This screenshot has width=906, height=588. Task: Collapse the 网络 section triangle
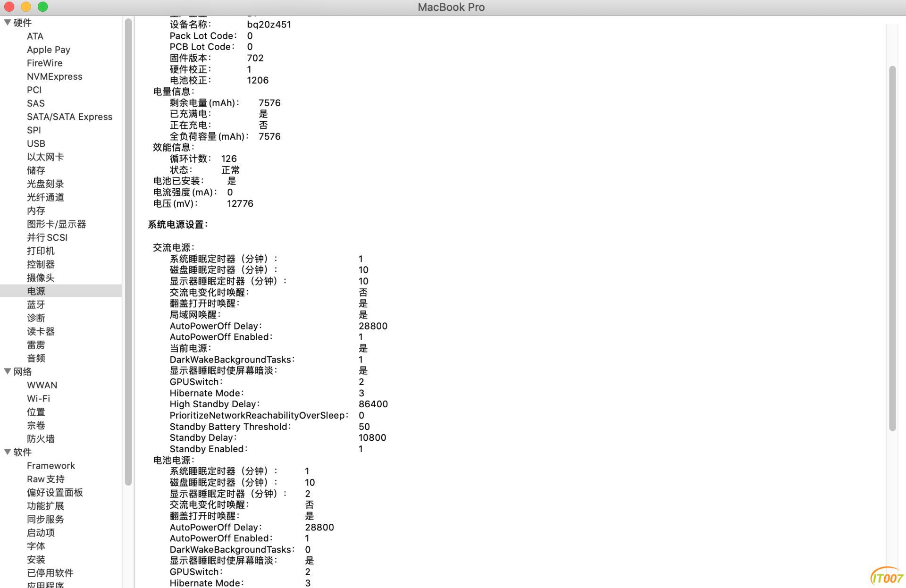pyautogui.click(x=8, y=371)
